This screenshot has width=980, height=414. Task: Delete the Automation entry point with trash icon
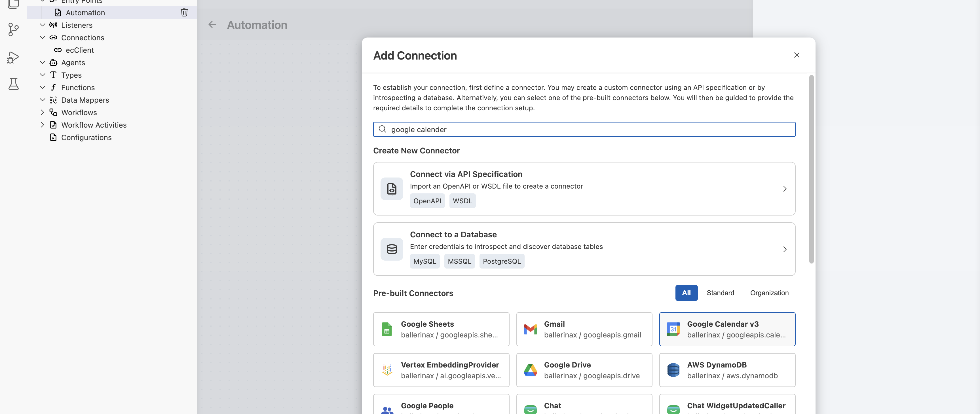click(x=184, y=12)
